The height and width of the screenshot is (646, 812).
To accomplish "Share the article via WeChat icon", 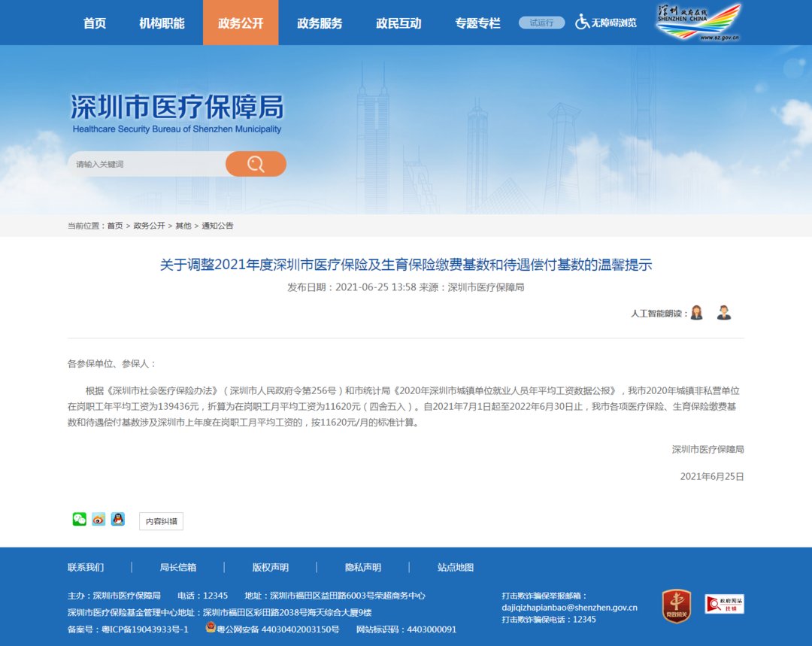I will [x=79, y=518].
